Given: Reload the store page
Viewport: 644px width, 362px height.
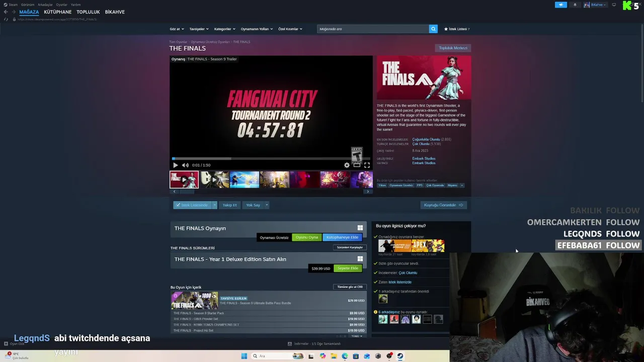Looking at the screenshot, I should [x=6, y=19].
